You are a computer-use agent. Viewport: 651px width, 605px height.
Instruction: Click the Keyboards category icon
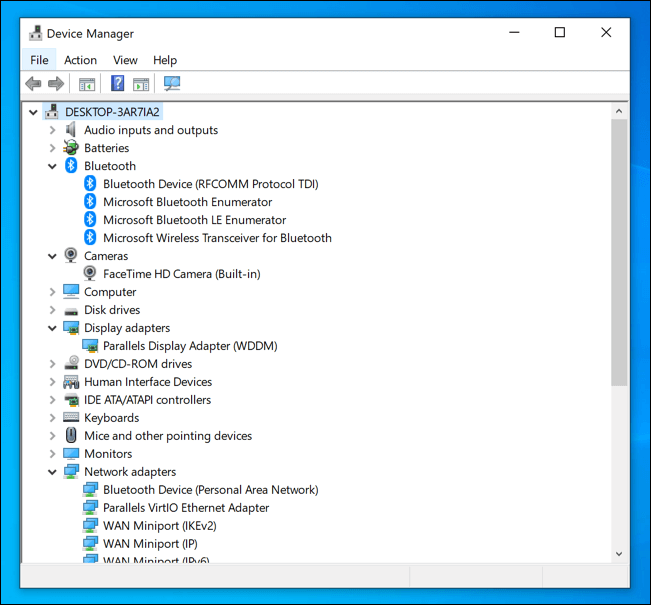[x=71, y=417]
